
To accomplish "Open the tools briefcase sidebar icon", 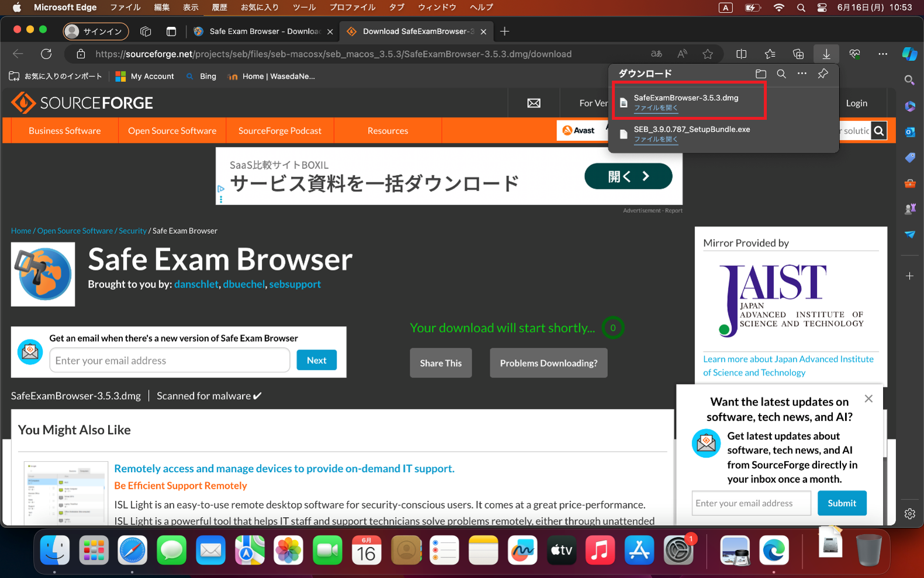I will [909, 183].
